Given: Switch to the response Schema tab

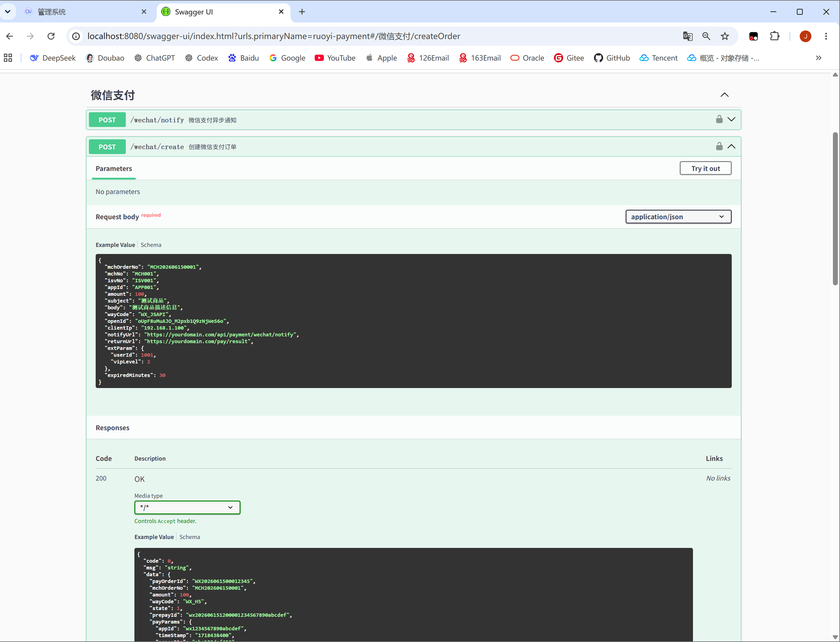Looking at the screenshot, I should pyautogui.click(x=189, y=537).
